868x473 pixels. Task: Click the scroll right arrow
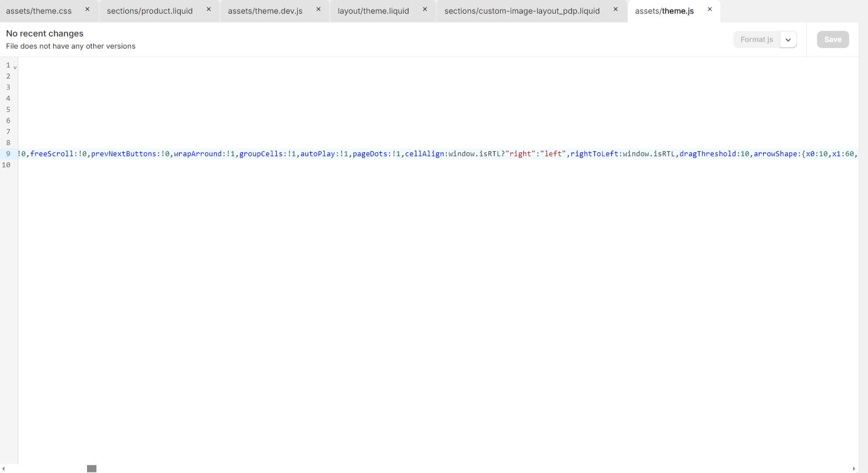[x=854, y=469]
